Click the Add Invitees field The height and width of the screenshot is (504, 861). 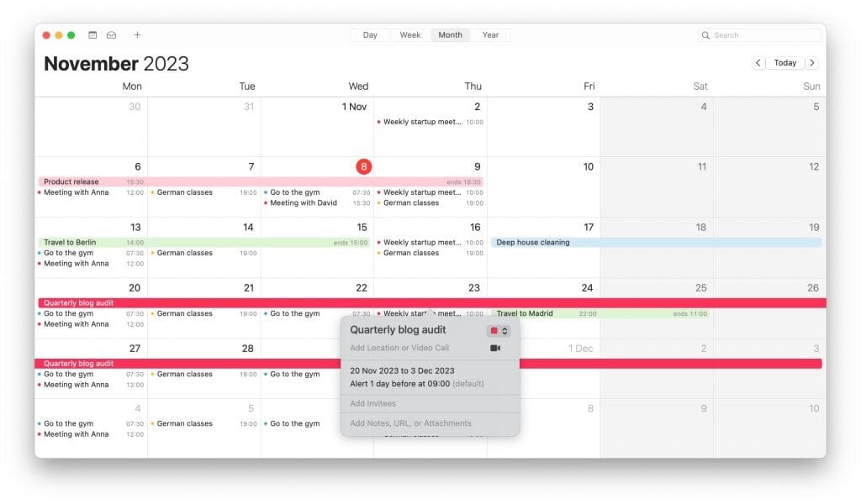click(373, 404)
